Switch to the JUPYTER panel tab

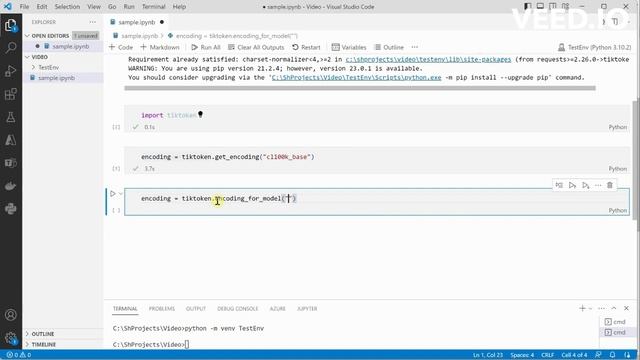click(x=307, y=309)
